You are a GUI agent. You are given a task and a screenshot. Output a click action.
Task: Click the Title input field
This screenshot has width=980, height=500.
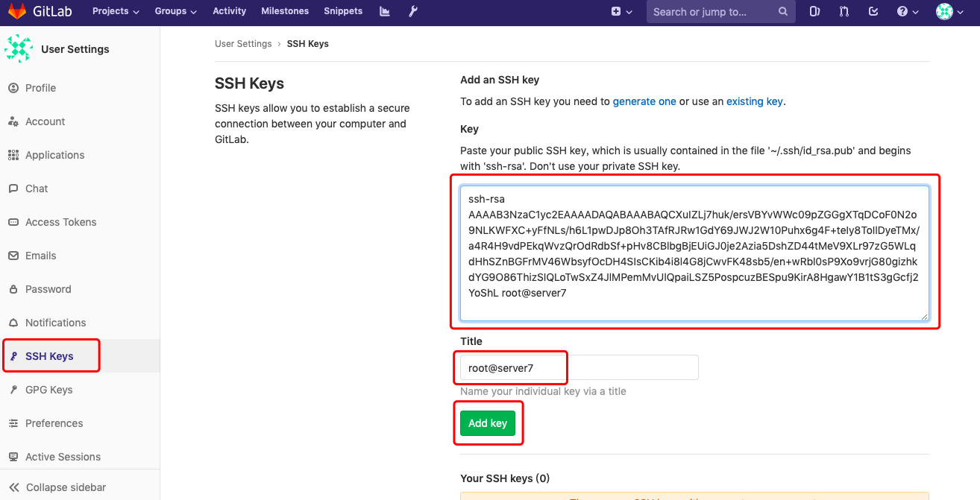click(x=579, y=367)
